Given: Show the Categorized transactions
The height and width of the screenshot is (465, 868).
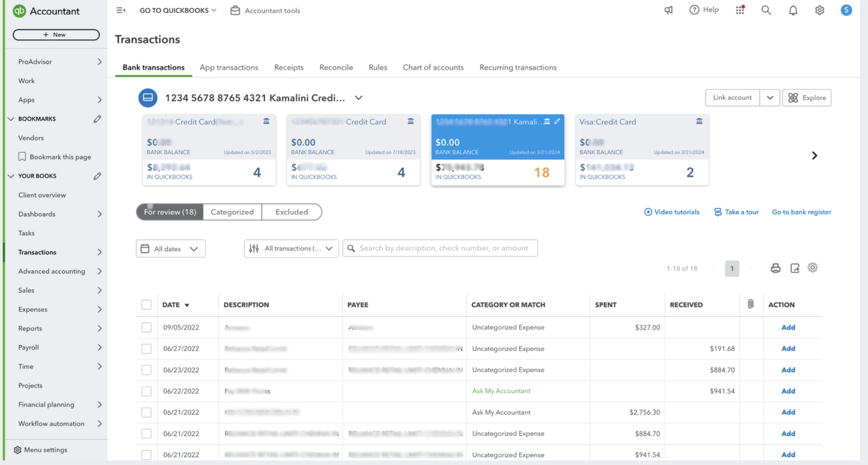Looking at the screenshot, I should tap(232, 212).
